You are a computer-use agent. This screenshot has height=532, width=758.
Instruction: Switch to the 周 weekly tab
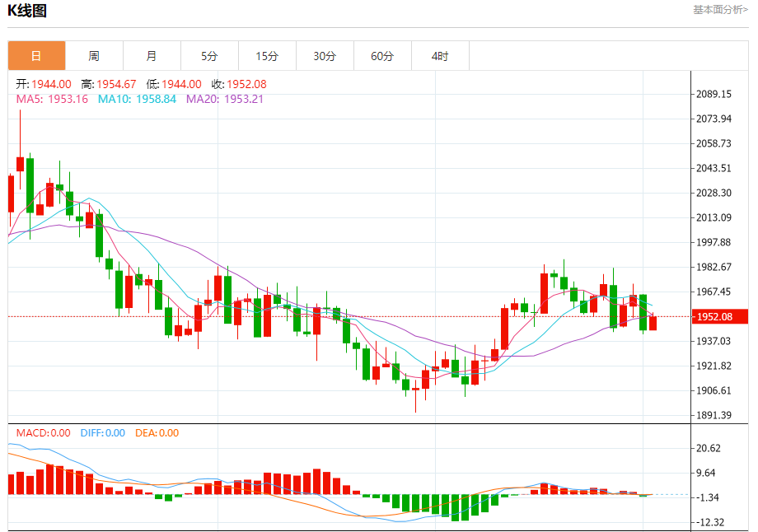pyautogui.click(x=94, y=56)
